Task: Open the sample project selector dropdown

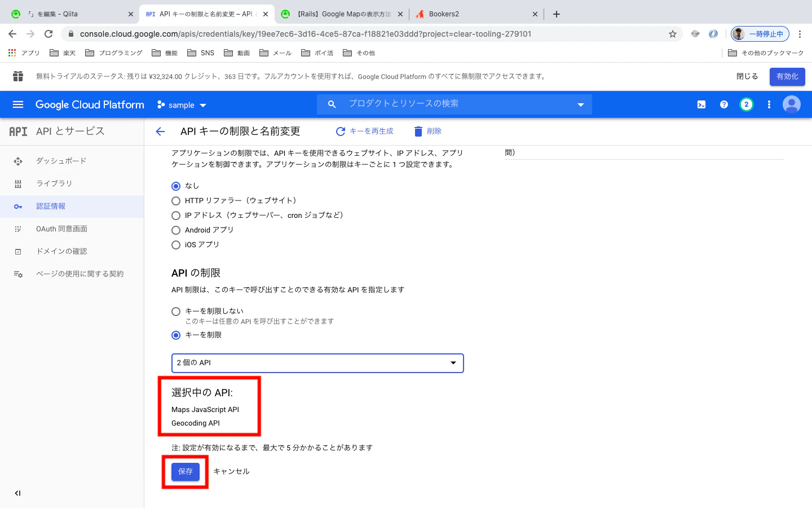Action: coord(182,105)
